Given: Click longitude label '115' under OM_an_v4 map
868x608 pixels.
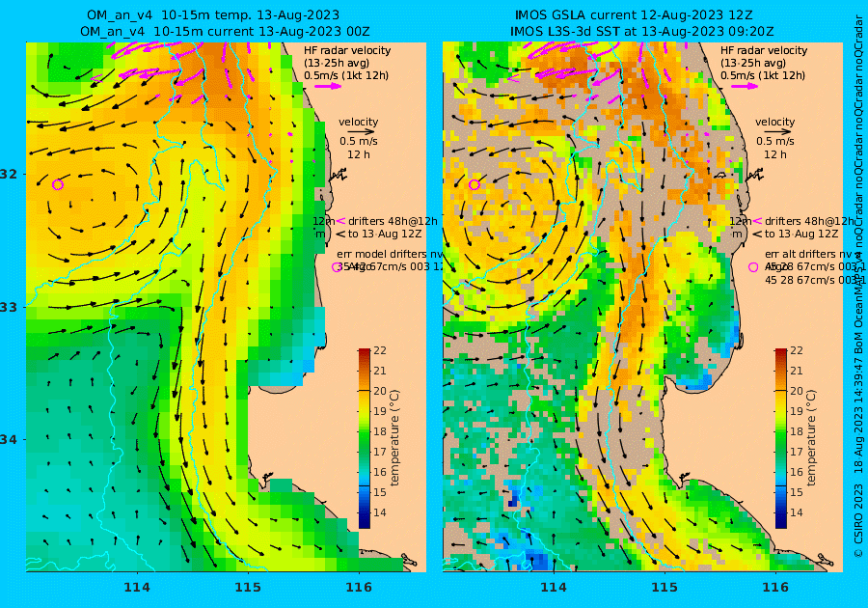Looking at the screenshot, I should [x=248, y=588].
